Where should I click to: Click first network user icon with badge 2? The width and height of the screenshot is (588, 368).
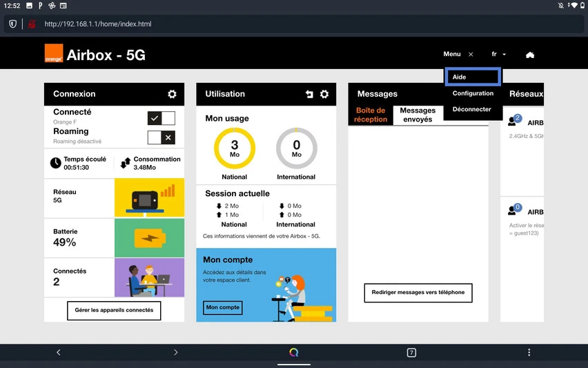tap(514, 120)
